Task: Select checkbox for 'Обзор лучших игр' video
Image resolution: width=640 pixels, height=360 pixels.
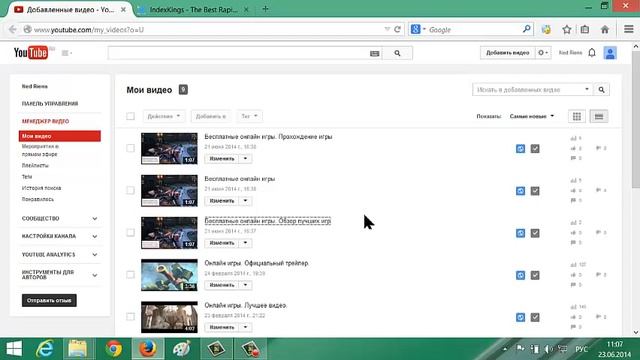Action: (130, 232)
